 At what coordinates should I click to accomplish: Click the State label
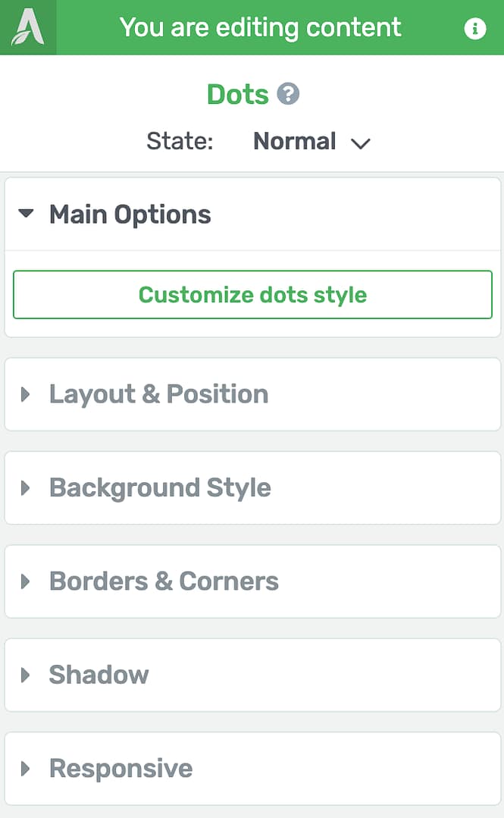pos(180,141)
